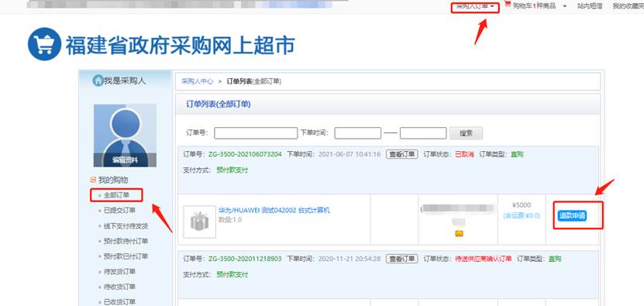Click the 已取消 order status text
This screenshot has height=306, width=644.
464,154
